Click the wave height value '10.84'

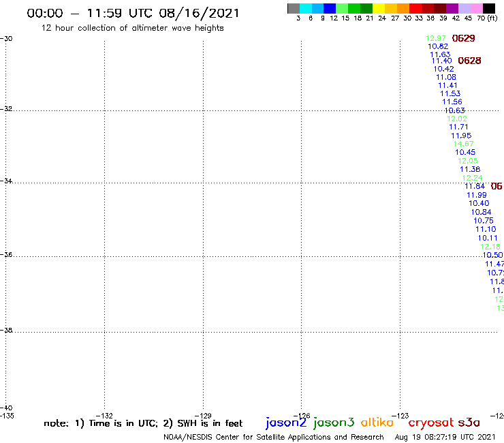click(x=481, y=212)
